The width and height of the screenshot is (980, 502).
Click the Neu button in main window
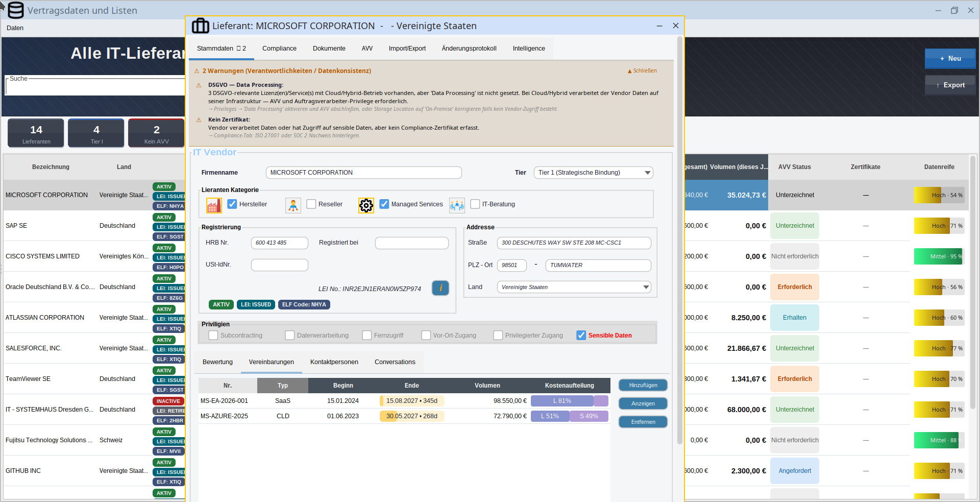(x=950, y=59)
